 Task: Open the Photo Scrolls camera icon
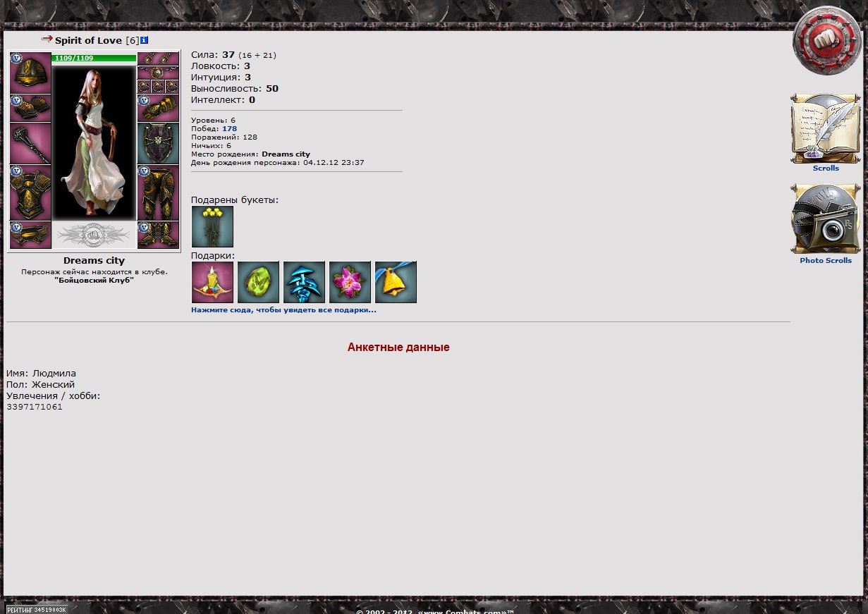click(x=826, y=219)
